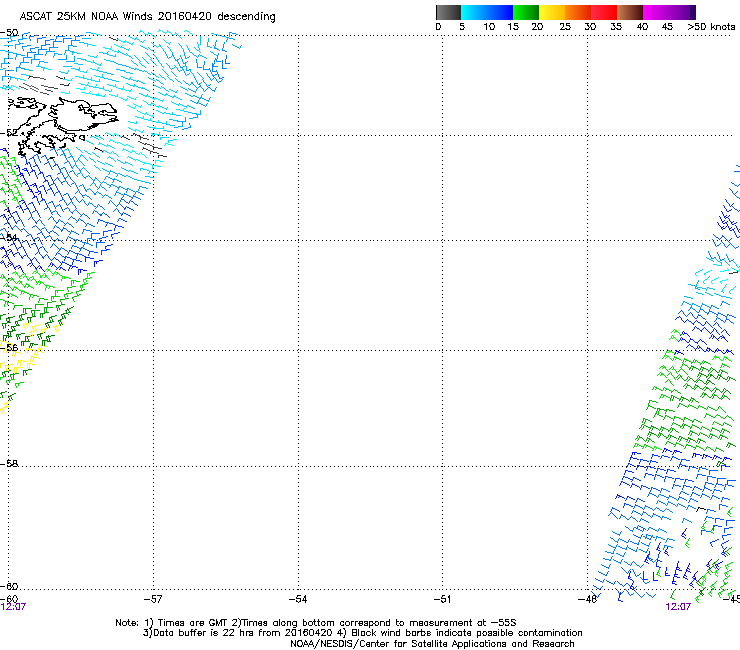The height and width of the screenshot is (650, 740).
Task: Pick the green 15-20 knots legend segment
Action: tap(526, 12)
